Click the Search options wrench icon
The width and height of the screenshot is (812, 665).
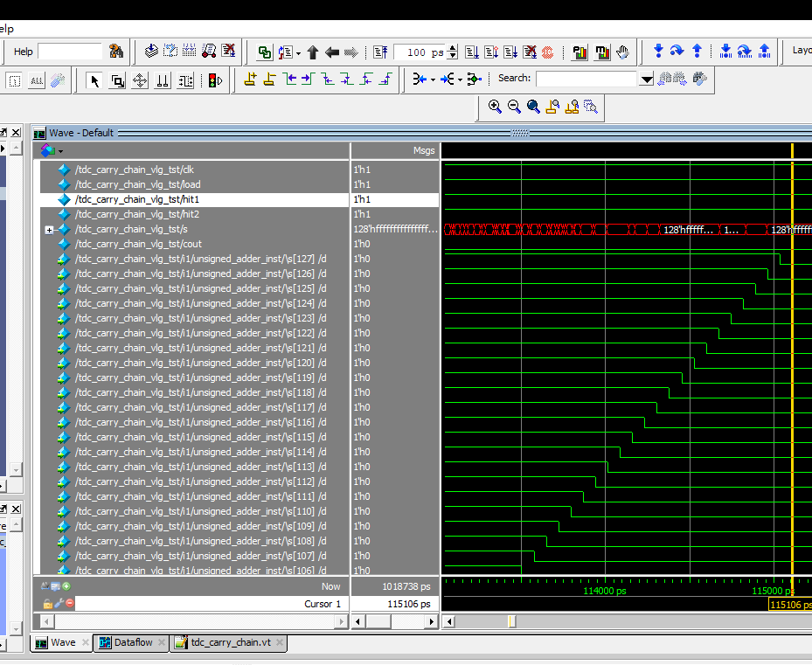tap(699, 79)
